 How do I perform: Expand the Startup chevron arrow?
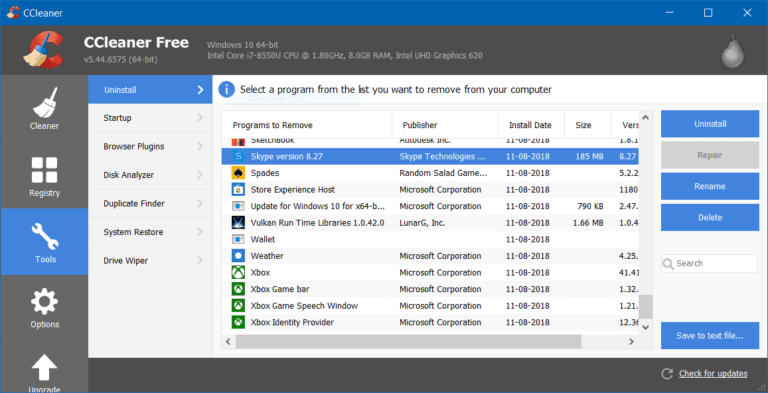coord(200,118)
